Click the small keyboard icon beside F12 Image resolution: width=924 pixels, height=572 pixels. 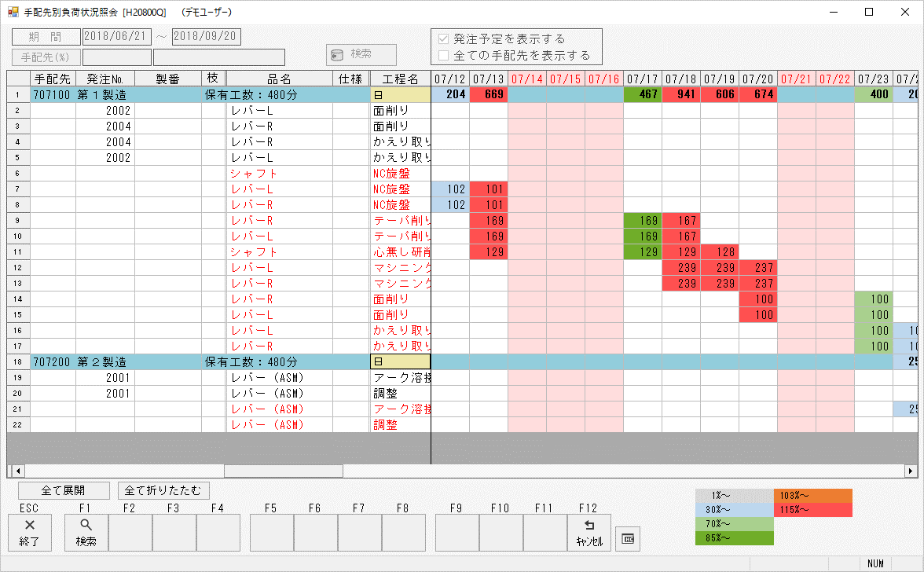tap(628, 538)
